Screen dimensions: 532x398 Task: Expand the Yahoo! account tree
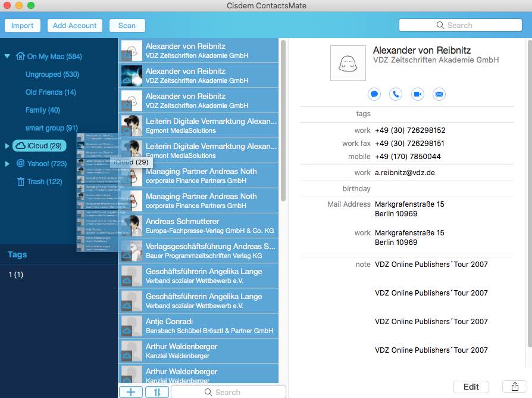7,164
